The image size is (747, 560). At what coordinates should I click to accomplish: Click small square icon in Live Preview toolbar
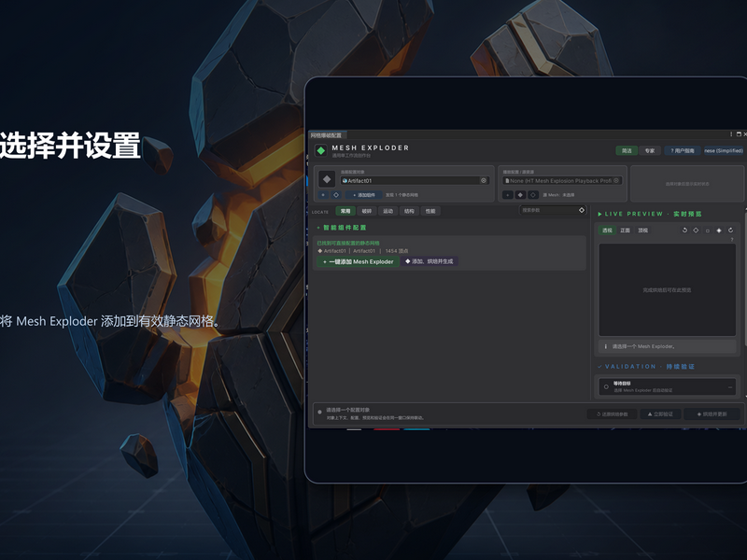(x=708, y=231)
